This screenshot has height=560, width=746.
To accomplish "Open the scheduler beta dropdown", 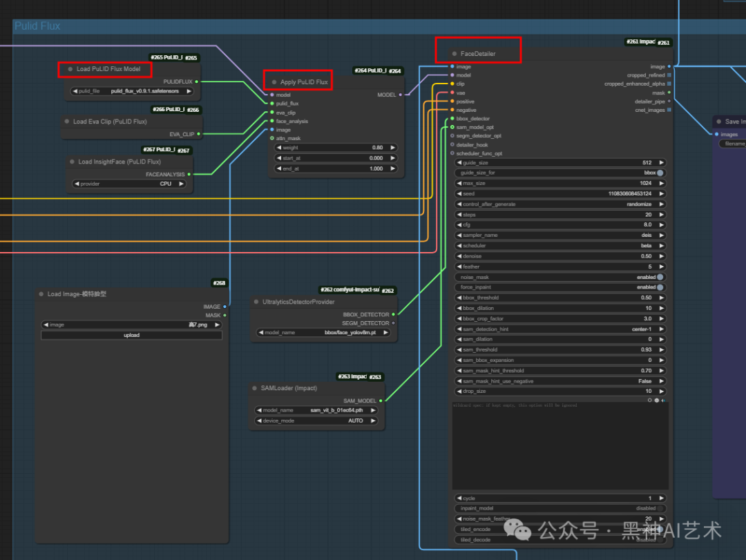I will [x=560, y=246].
